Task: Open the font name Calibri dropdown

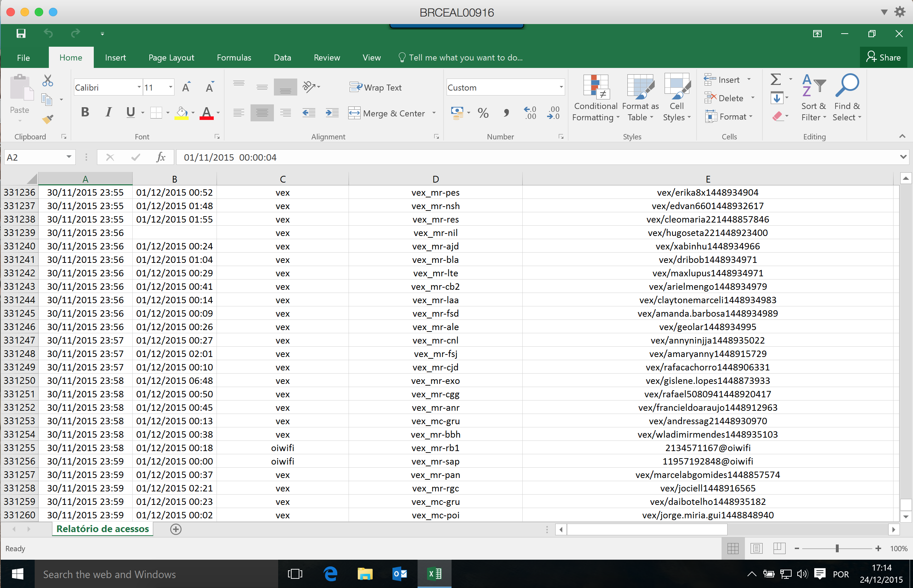Action: pyautogui.click(x=139, y=87)
